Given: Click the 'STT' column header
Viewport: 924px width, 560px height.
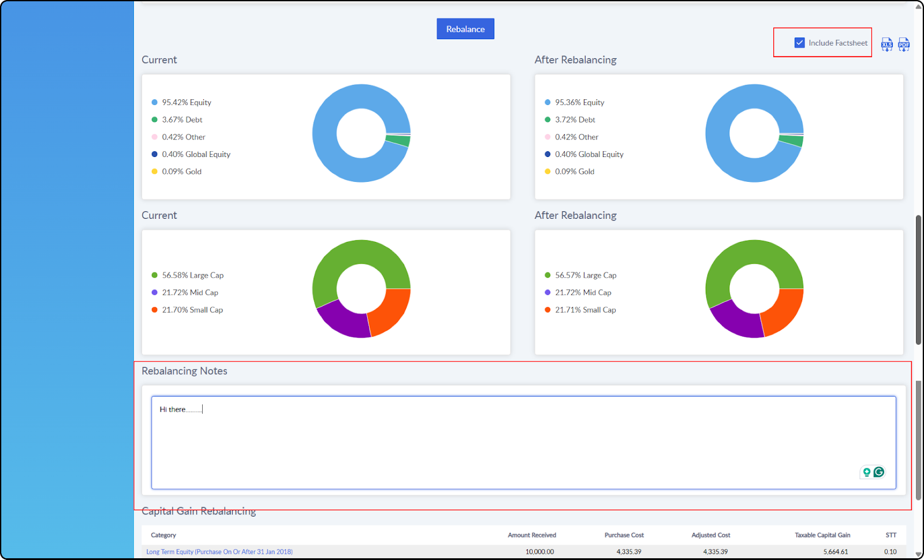Looking at the screenshot, I should [x=891, y=535].
